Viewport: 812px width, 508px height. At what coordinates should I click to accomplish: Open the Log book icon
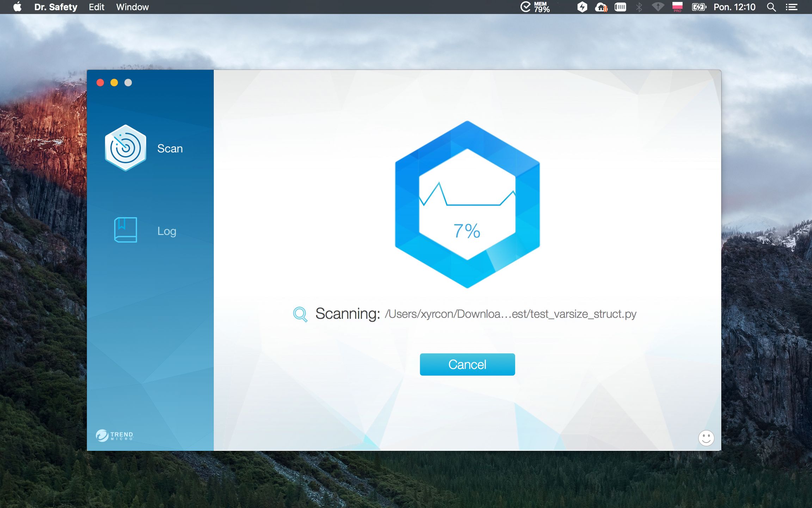pyautogui.click(x=125, y=230)
